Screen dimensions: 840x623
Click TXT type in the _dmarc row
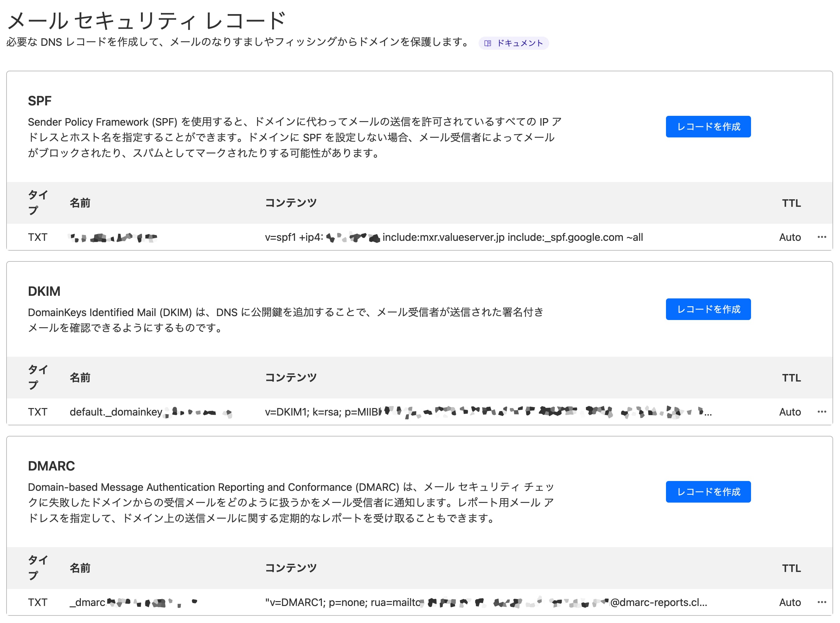(38, 602)
